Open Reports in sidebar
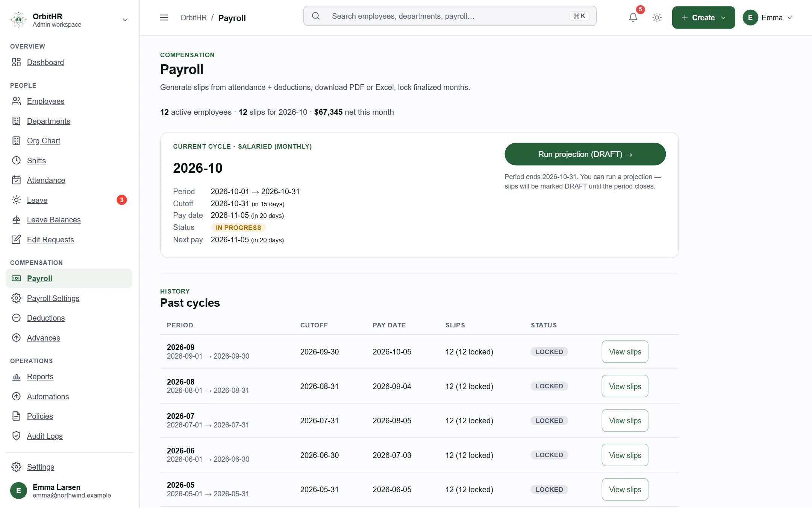 [x=40, y=376]
